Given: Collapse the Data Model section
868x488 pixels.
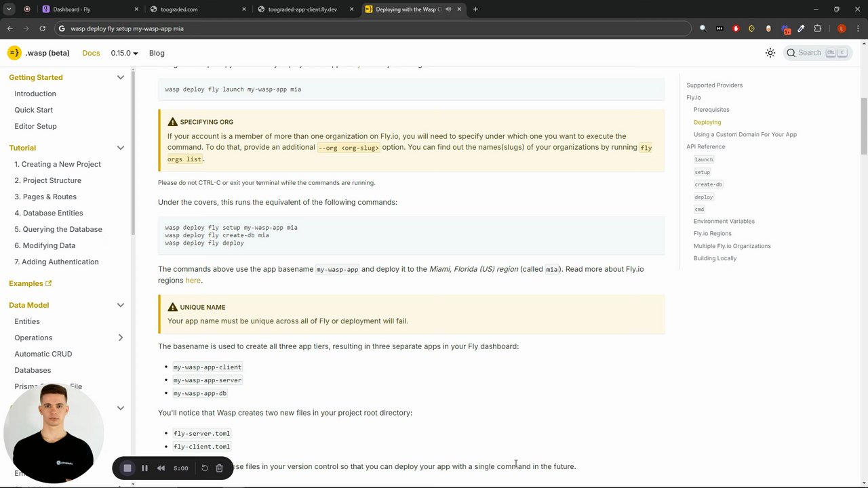Looking at the screenshot, I should [x=121, y=305].
